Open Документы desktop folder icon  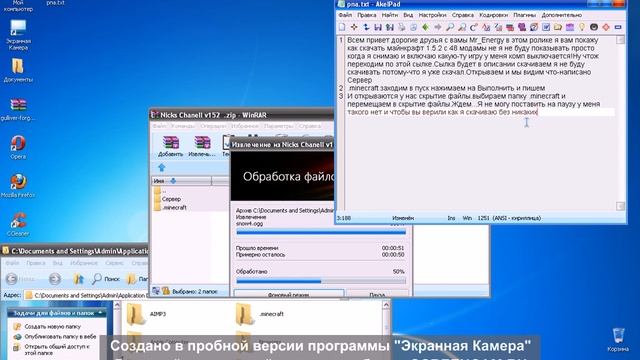[18, 70]
